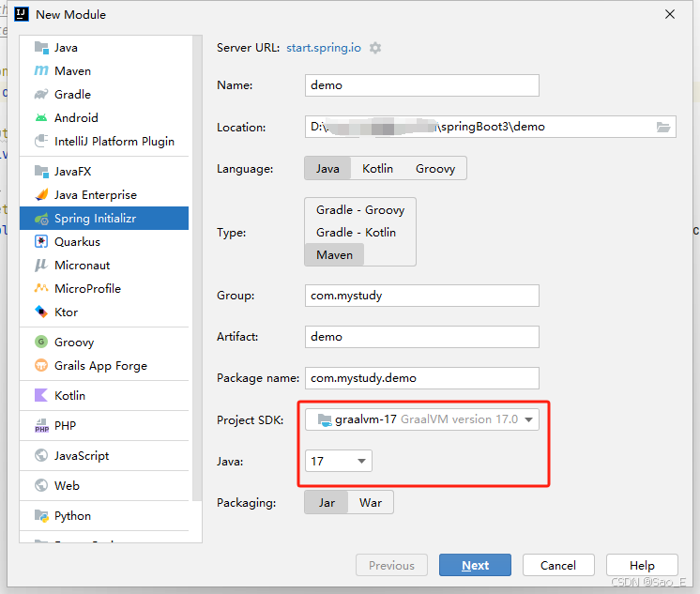Viewport: 700px width, 594px height.
Task: Choose Maven project type
Action: click(334, 254)
